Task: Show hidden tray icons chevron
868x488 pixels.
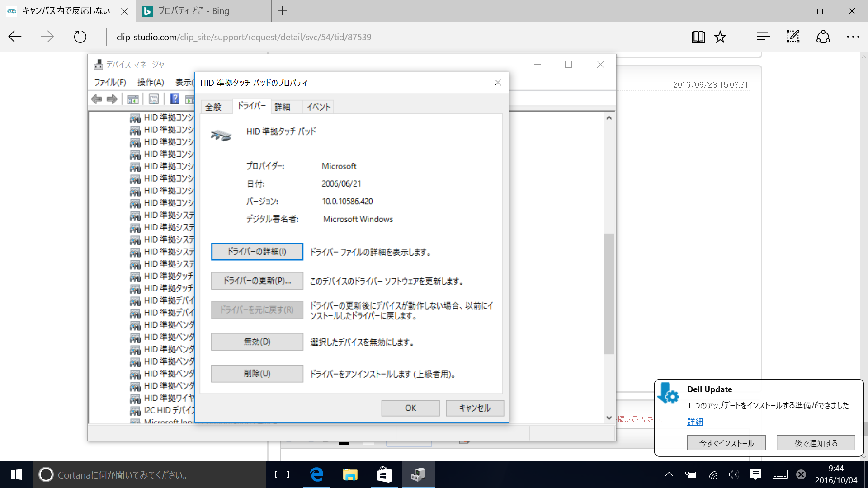Action: [x=669, y=474]
